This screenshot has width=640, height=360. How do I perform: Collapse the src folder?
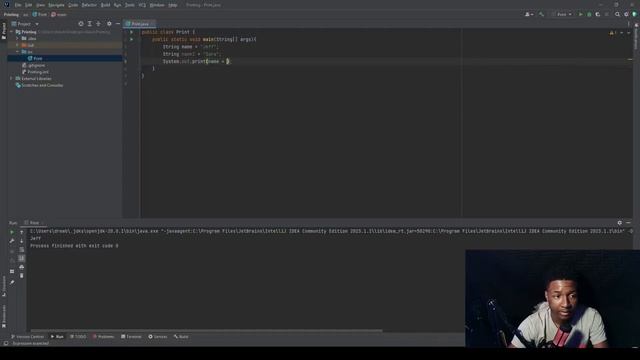[x=18, y=52]
